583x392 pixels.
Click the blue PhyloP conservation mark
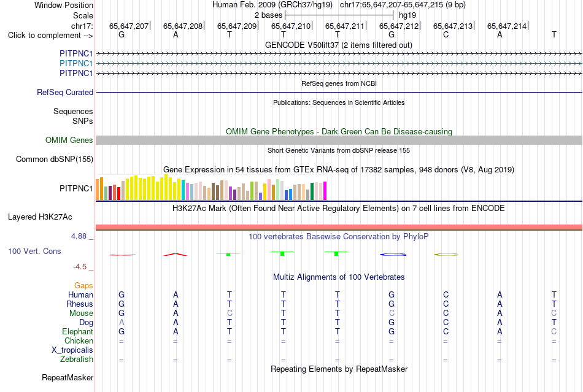(393, 255)
